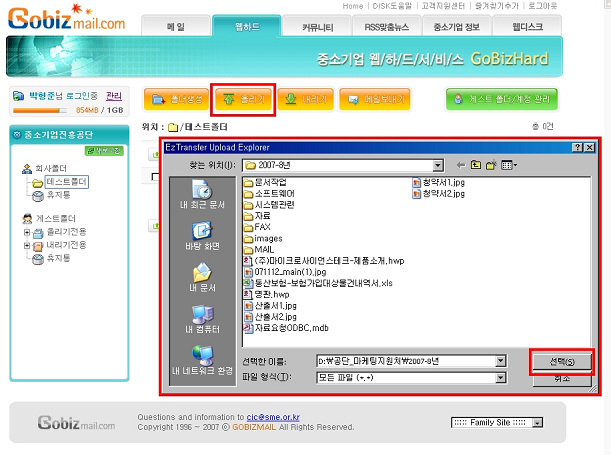Image resolution: width=611 pixels, height=460 pixels.
Task: Click the 취소 cancel button
Action: pyautogui.click(x=562, y=379)
